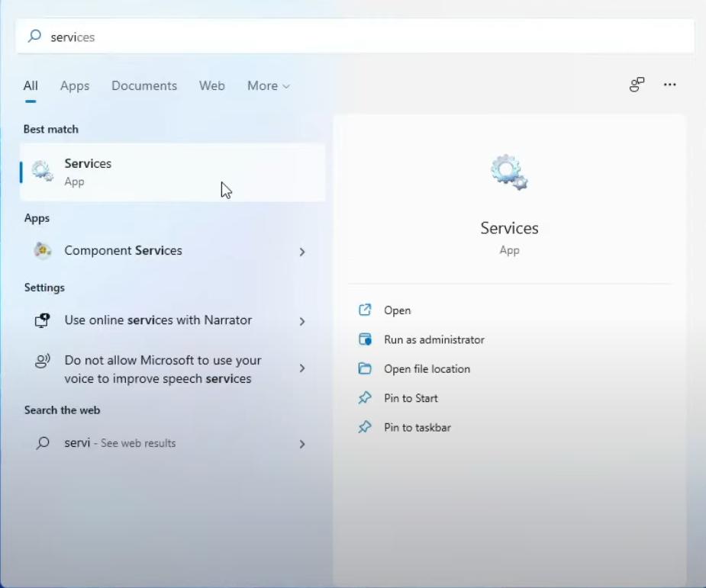Viewport: 706px width, 588px height.
Task: Click the search text field containing 'services'
Action: tap(355, 37)
